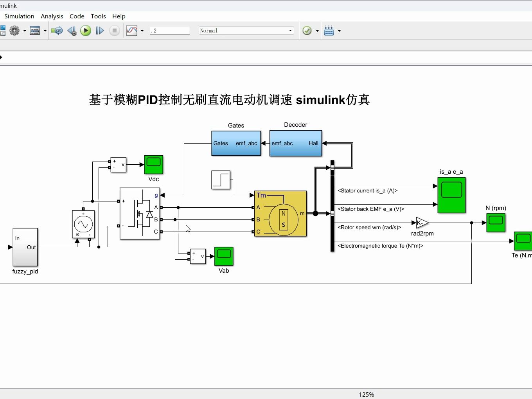This screenshot has width=532, height=399.
Task: Open the Model Configuration Parameters gear icon
Action: coord(14,31)
